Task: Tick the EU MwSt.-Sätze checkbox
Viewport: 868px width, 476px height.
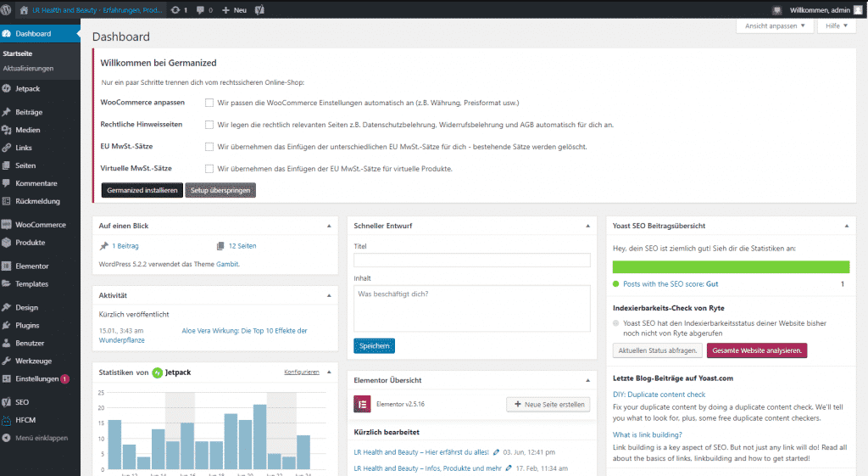Action: tap(209, 147)
